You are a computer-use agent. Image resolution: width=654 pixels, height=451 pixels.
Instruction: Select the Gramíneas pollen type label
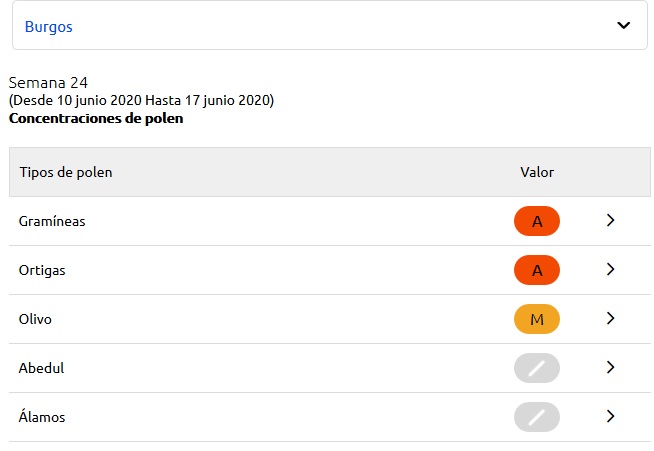coord(52,221)
